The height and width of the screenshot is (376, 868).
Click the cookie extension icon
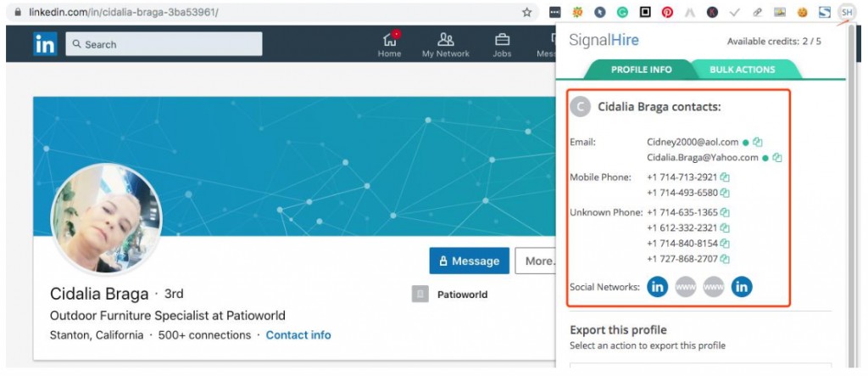[802, 12]
